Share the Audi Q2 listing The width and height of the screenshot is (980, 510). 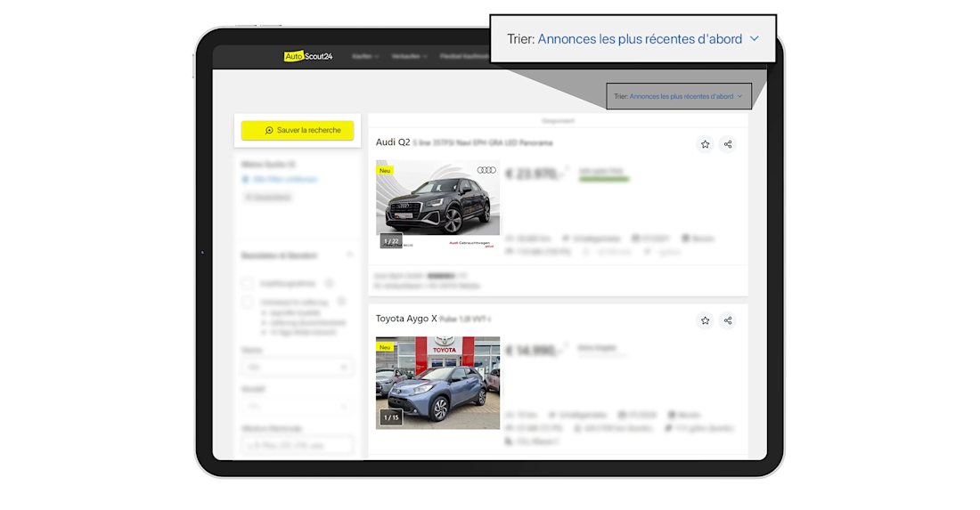728,144
